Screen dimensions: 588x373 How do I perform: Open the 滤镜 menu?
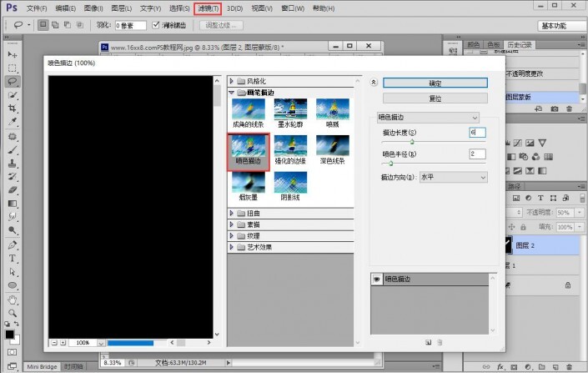tap(207, 8)
